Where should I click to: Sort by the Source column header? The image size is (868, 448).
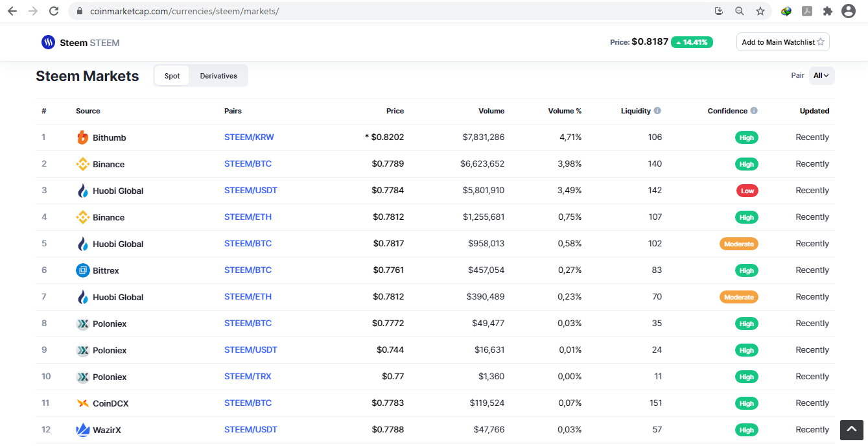click(x=88, y=111)
